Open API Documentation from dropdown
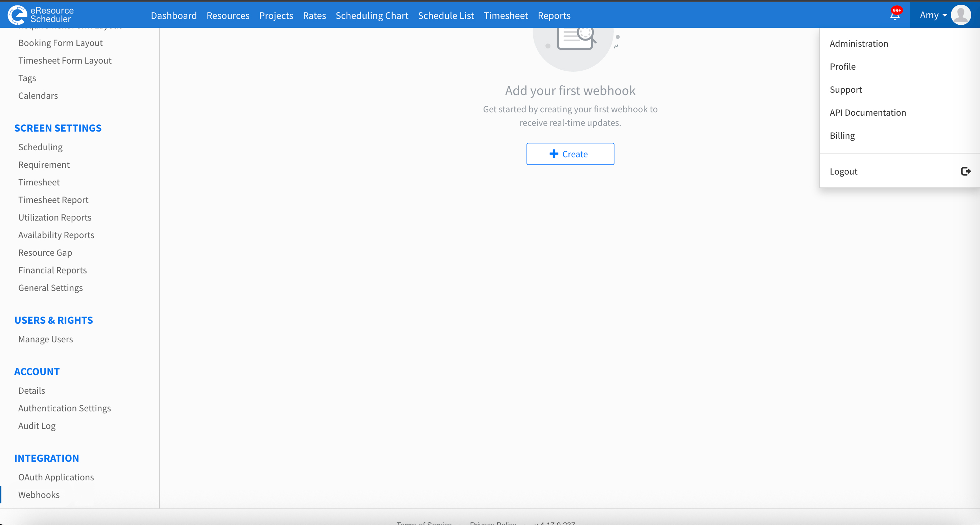This screenshot has height=525, width=980. click(868, 113)
